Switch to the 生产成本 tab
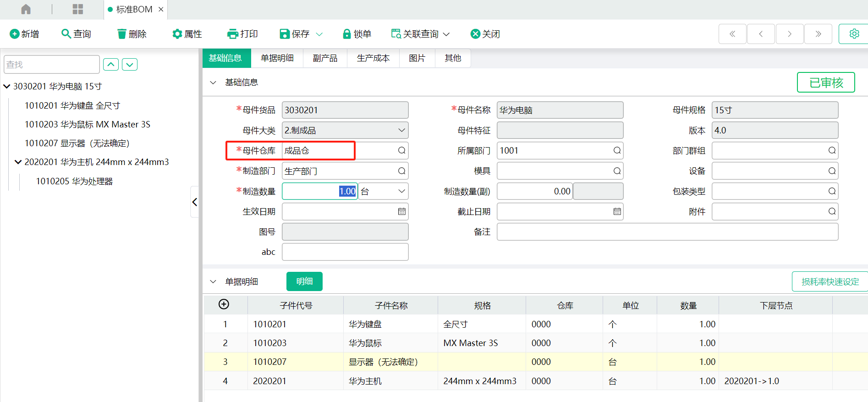868x402 pixels. click(374, 58)
